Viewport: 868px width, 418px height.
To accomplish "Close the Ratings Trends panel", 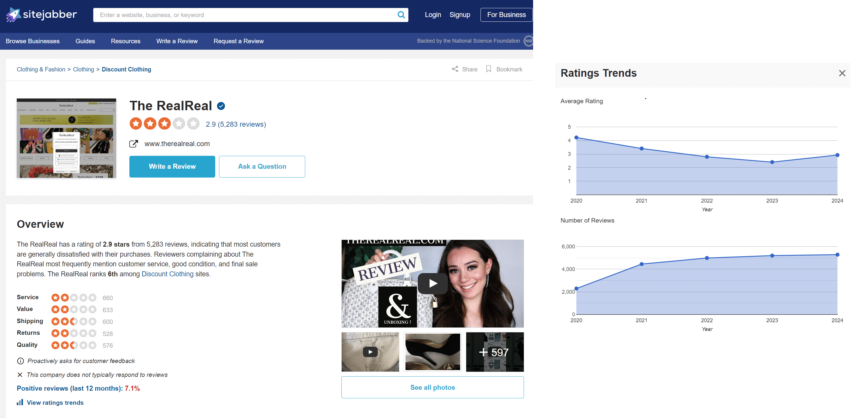I will point(842,73).
